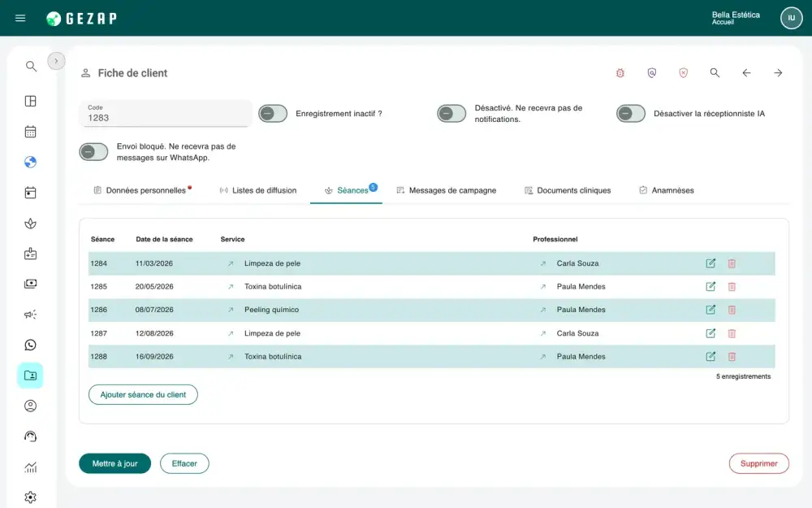Delete session 1284 with trash icon
Viewport: 812px width, 508px height.
(x=732, y=263)
